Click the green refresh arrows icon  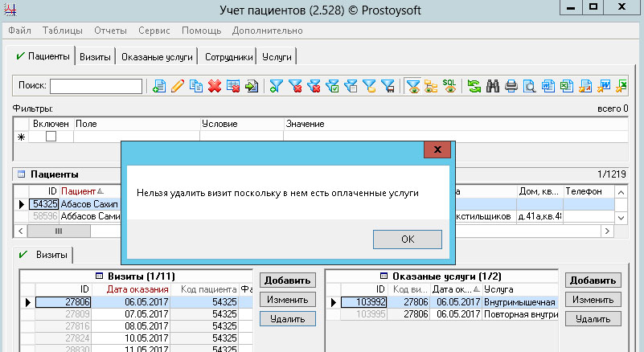point(474,86)
